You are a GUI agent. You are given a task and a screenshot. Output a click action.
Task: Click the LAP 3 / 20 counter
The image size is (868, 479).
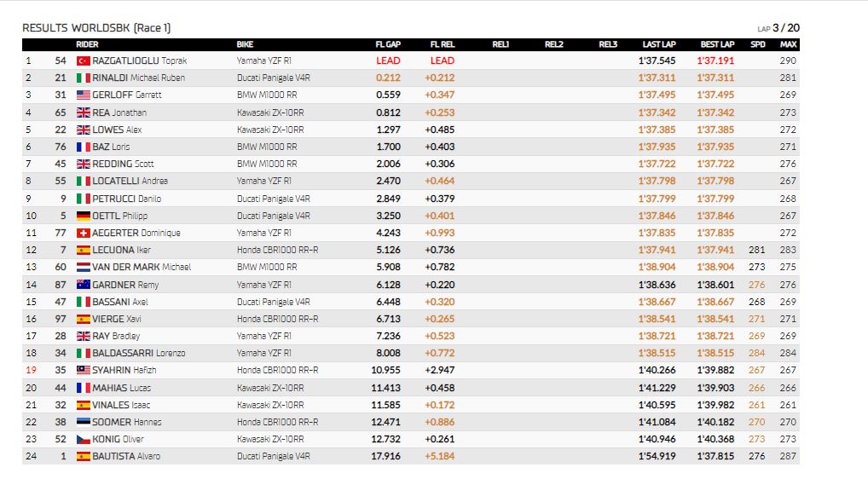tap(778, 27)
